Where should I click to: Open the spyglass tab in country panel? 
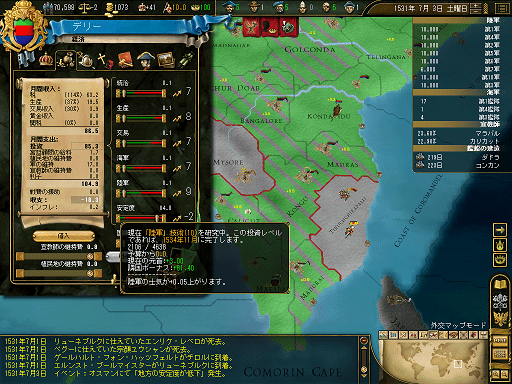tap(186, 60)
